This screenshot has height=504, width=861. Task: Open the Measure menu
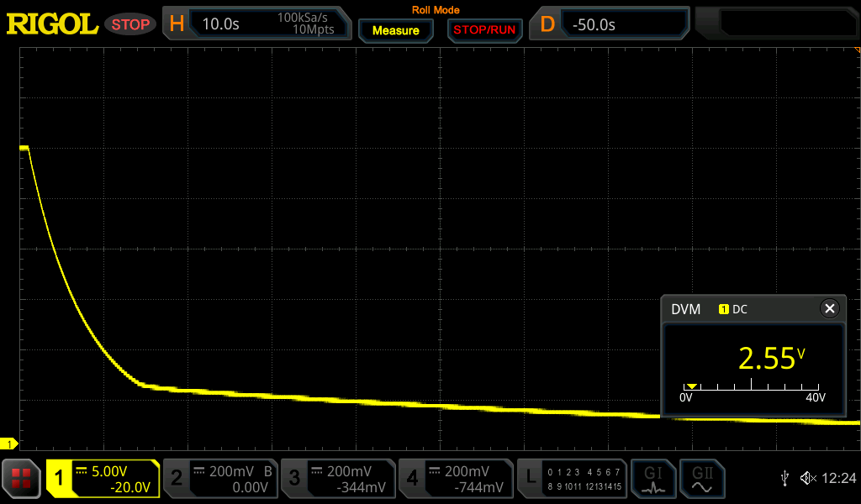point(395,30)
